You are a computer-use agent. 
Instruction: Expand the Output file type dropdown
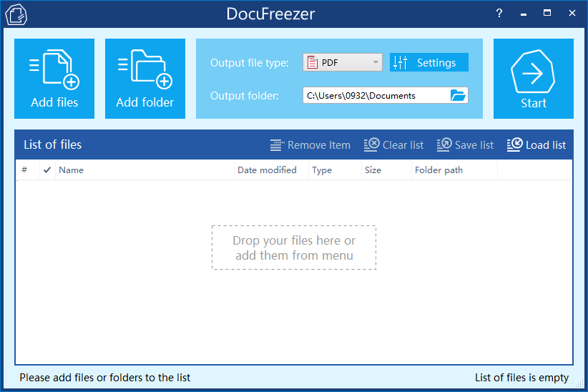[x=376, y=63]
